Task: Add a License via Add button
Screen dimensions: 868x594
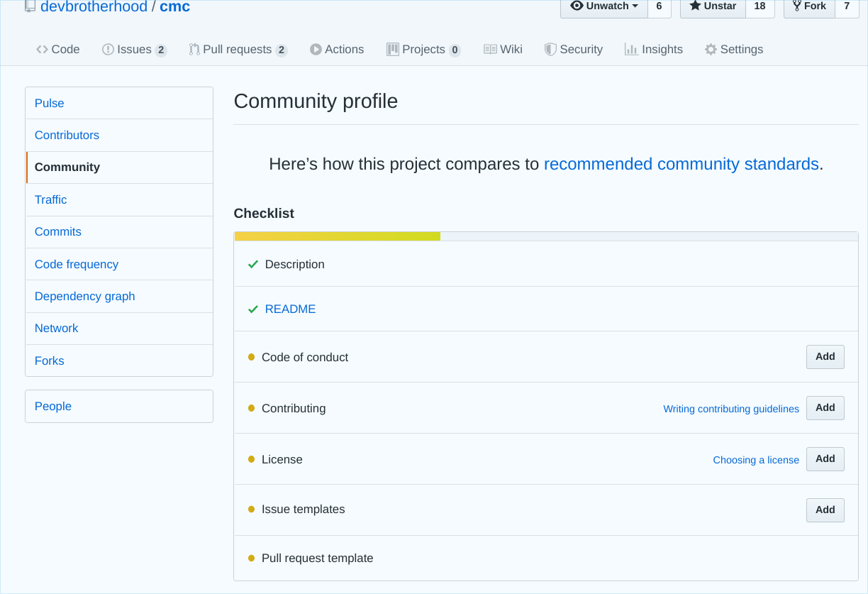Action: [x=825, y=459]
